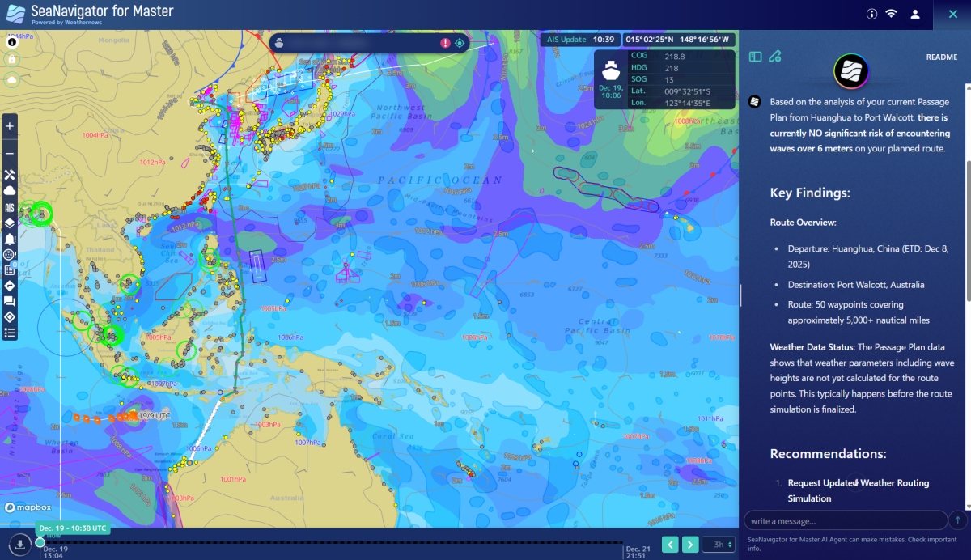Viewport: 971px width, 560px height.
Task: Click the timeline slider handle at Now
Action: 40,543
